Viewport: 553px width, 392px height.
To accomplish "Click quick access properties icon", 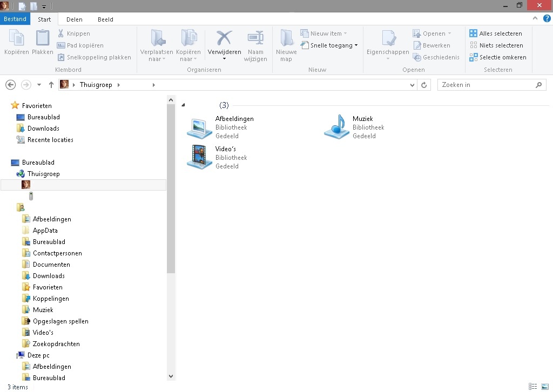I will tap(22, 6).
